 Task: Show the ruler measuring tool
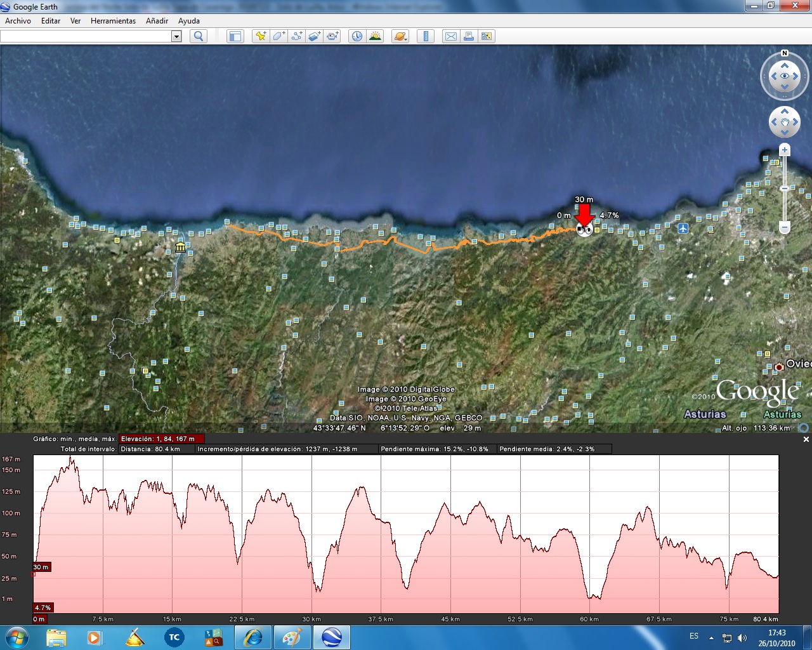tap(426, 36)
